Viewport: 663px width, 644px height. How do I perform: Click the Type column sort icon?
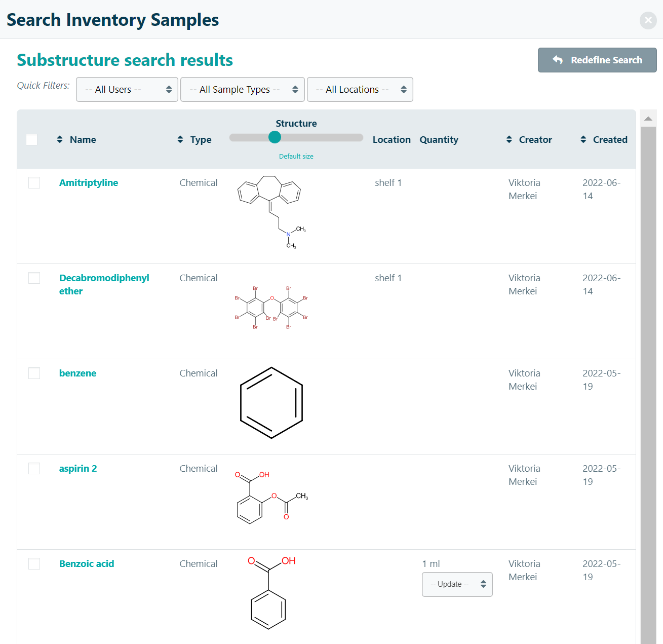180,139
